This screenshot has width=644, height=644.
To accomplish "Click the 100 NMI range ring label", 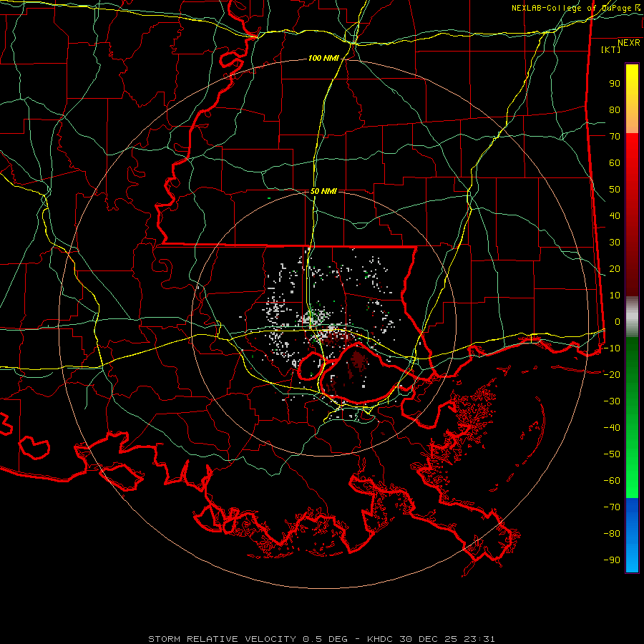I will pos(323,59).
